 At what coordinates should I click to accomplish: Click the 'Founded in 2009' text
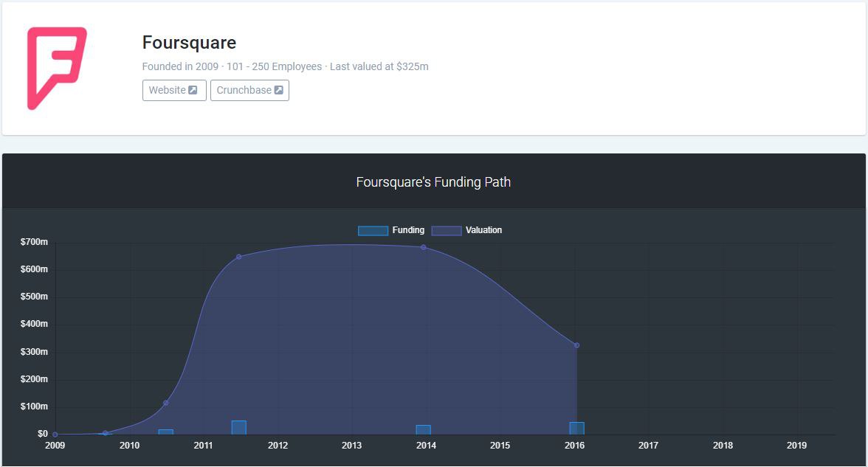click(180, 66)
